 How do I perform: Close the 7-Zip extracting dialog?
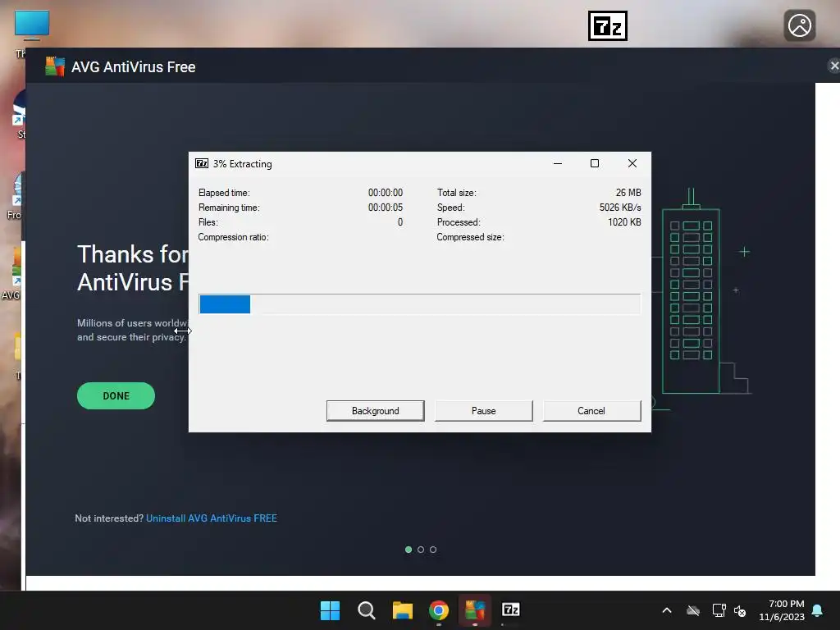632,163
